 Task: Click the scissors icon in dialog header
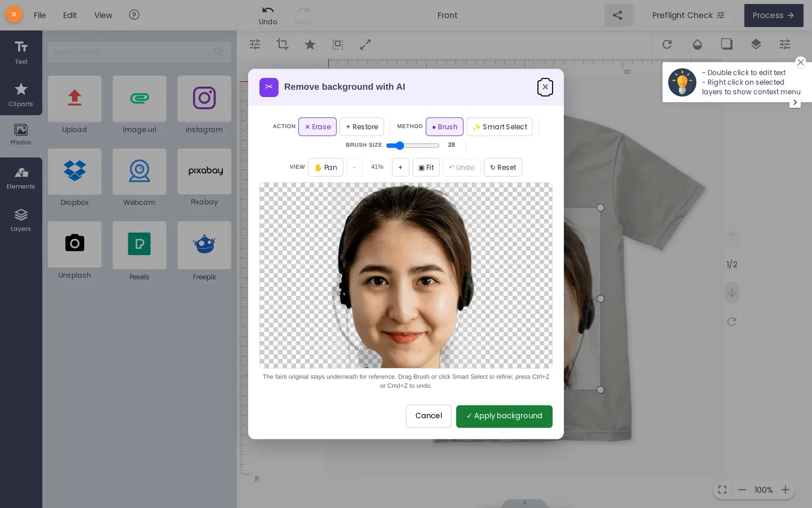point(269,87)
